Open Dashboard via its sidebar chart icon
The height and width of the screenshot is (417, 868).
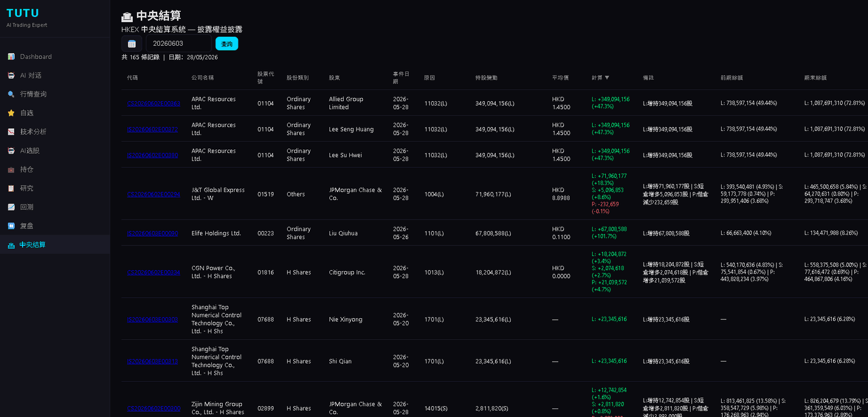[x=11, y=57]
